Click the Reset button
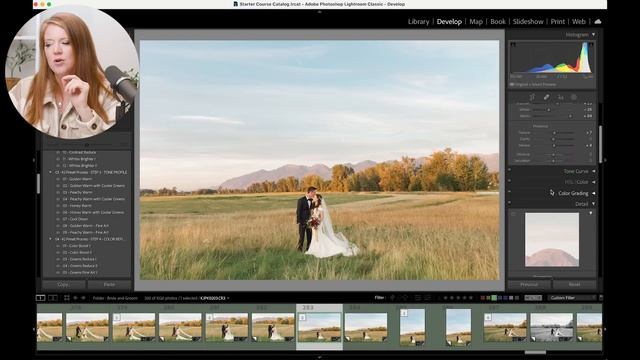The image size is (640, 360). click(x=574, y=284)
